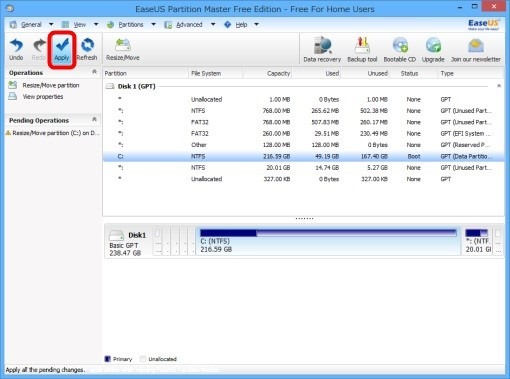Select the FAT32 260.00 MB EFI partition

click(303, 133)
